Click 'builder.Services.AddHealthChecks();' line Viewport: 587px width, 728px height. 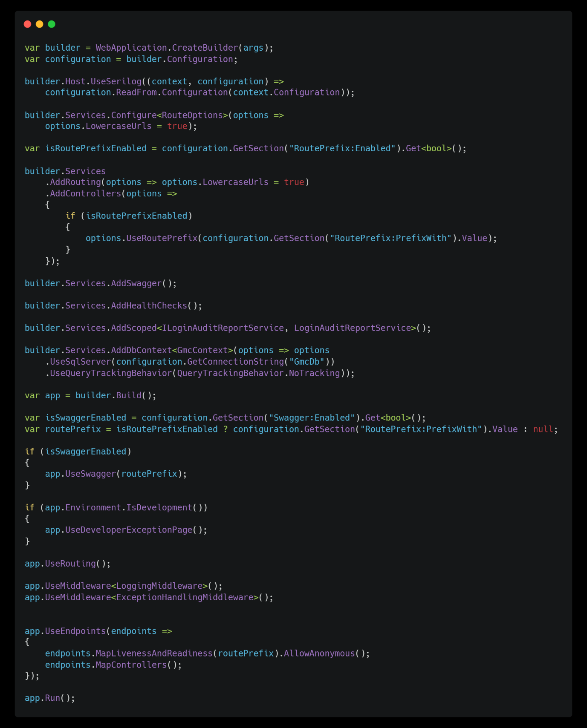(113, 306)
